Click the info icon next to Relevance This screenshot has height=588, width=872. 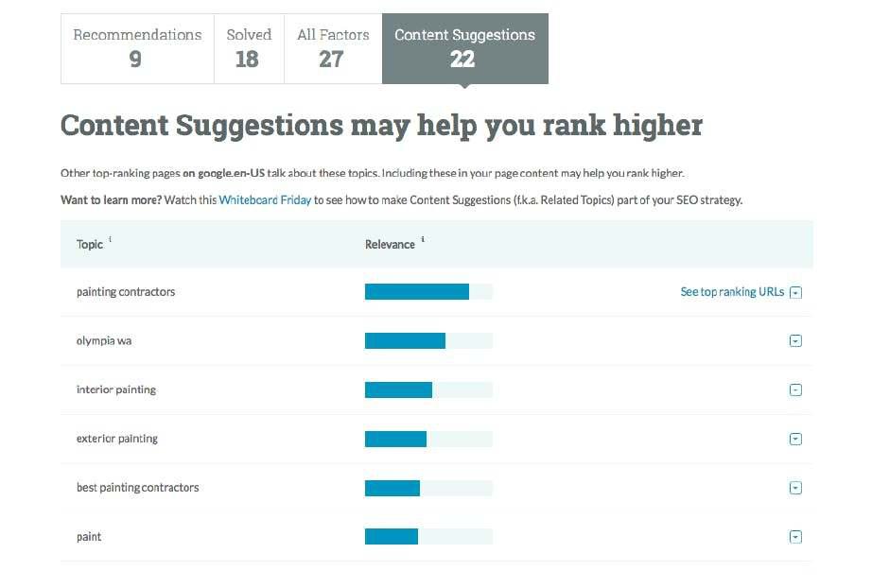[423, 240]
